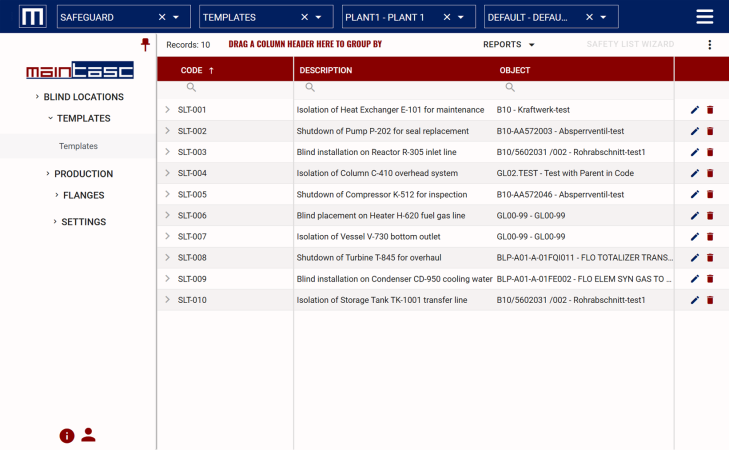Edit record SLT-003 with the pencil icon
Image resolution: width=729 pixels, height=450 pixels.
695,152
